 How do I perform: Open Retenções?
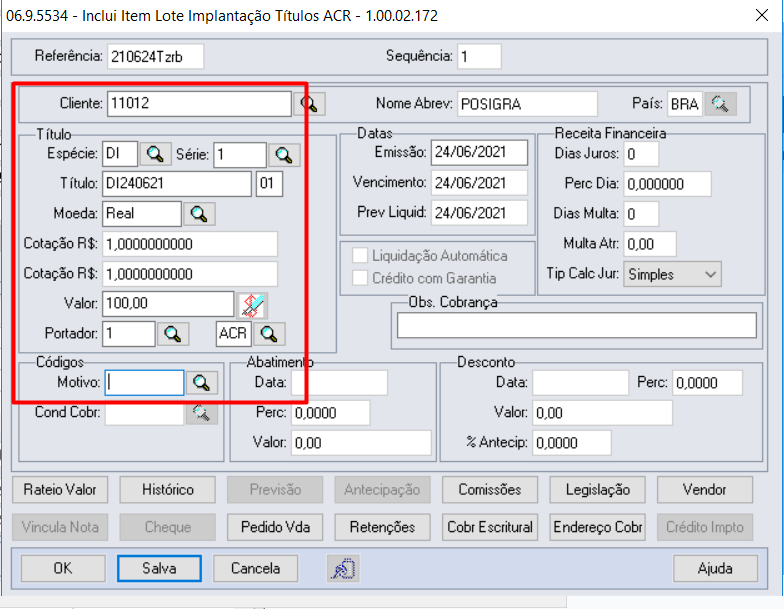(x=382, y=527)
